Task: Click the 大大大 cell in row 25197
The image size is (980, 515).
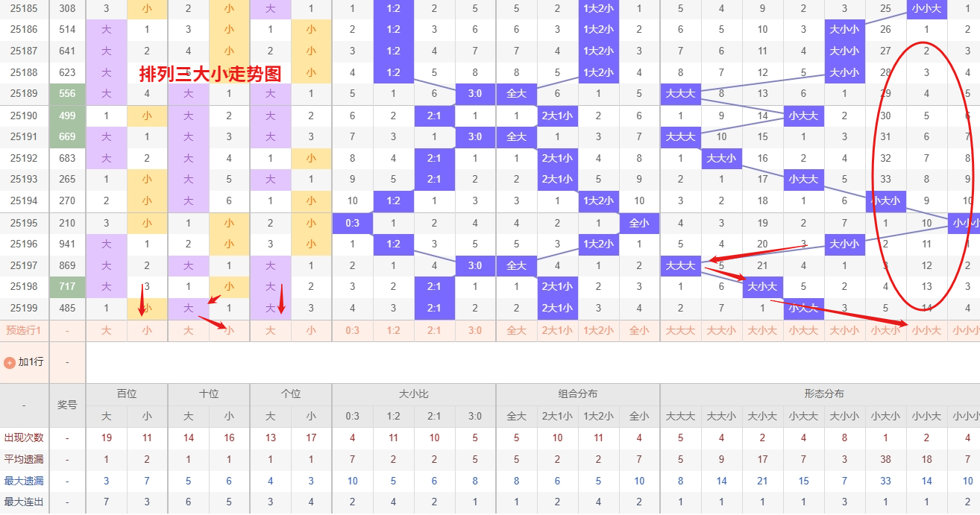Action: [680, 265]
